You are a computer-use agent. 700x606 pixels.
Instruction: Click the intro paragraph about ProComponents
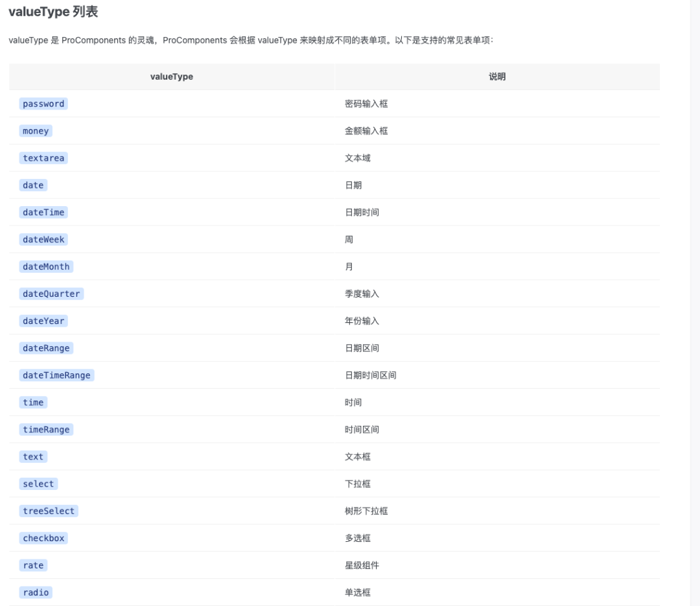click(x=251, y=40)
